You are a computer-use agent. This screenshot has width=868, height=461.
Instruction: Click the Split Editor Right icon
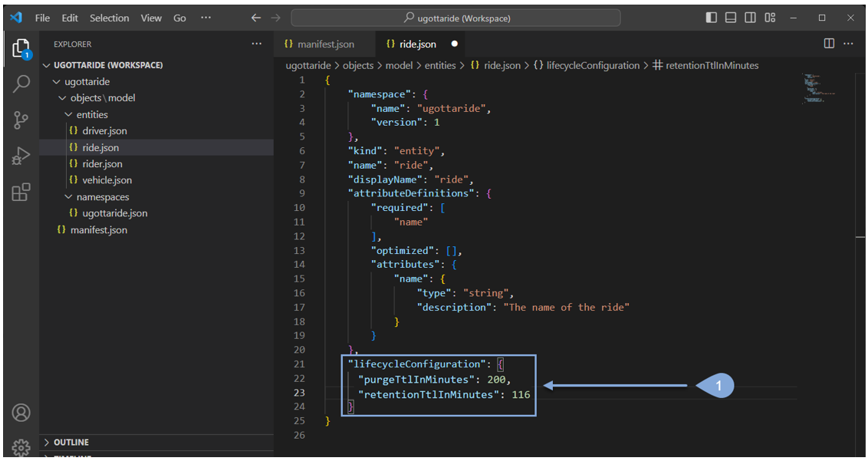click(x=829, y=44)
